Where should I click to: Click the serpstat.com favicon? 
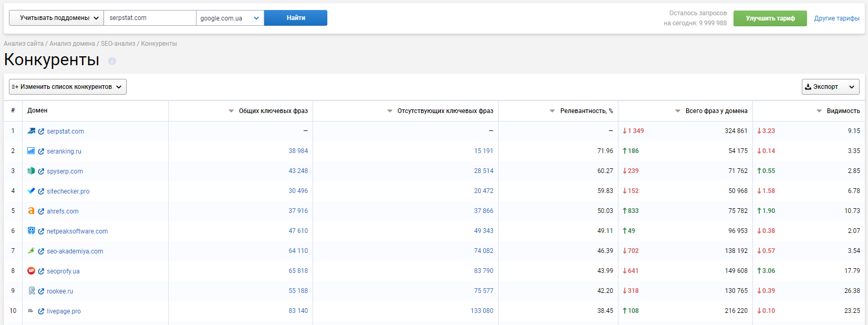pyautogui.click(x=31, y=131)
